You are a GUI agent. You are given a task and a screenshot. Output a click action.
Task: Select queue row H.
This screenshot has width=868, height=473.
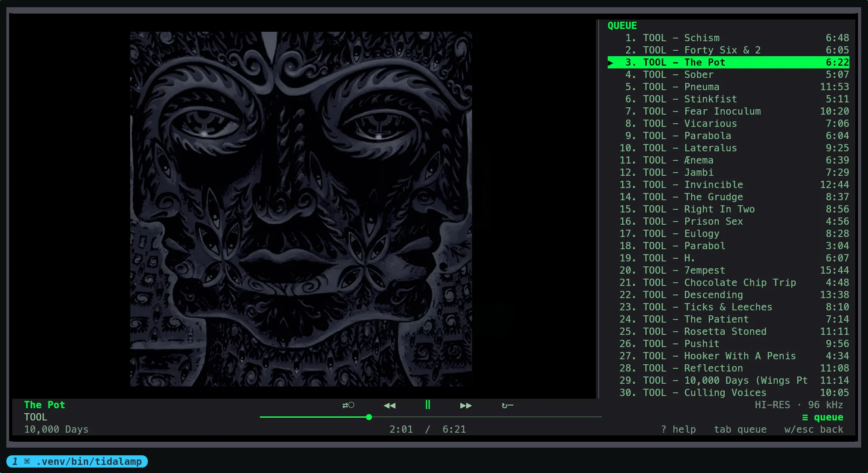(x=728, y=258)
